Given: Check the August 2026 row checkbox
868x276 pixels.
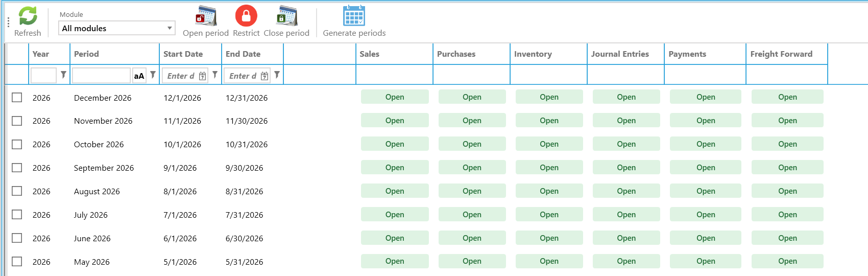Looking at the screenshot, I should [x=17, y=191].
